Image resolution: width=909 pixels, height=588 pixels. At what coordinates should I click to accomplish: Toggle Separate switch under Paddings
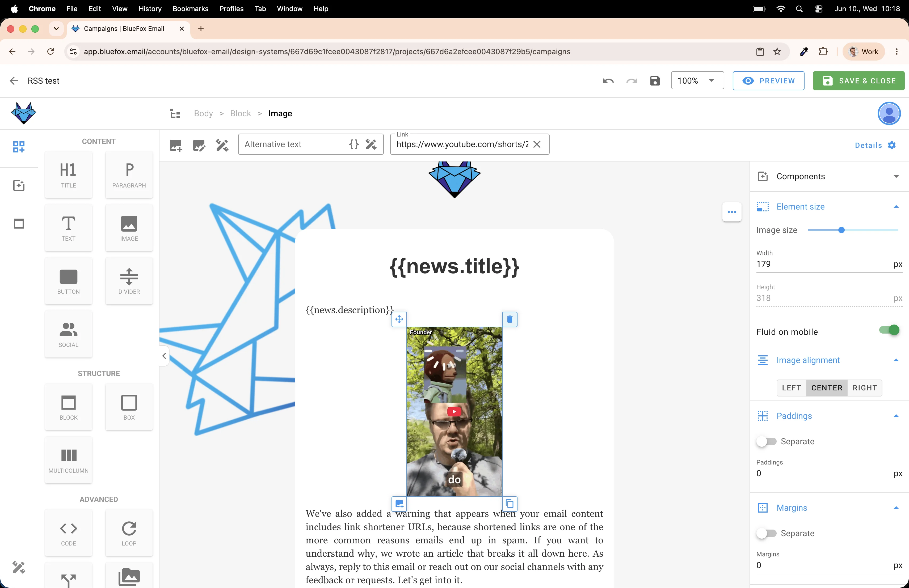(767, 441)
